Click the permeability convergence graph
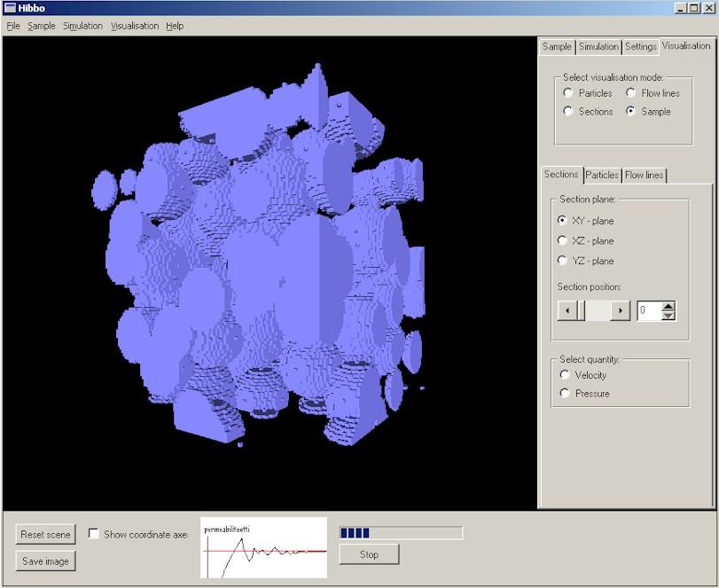 pyautogui.click(x=263, y=547)
